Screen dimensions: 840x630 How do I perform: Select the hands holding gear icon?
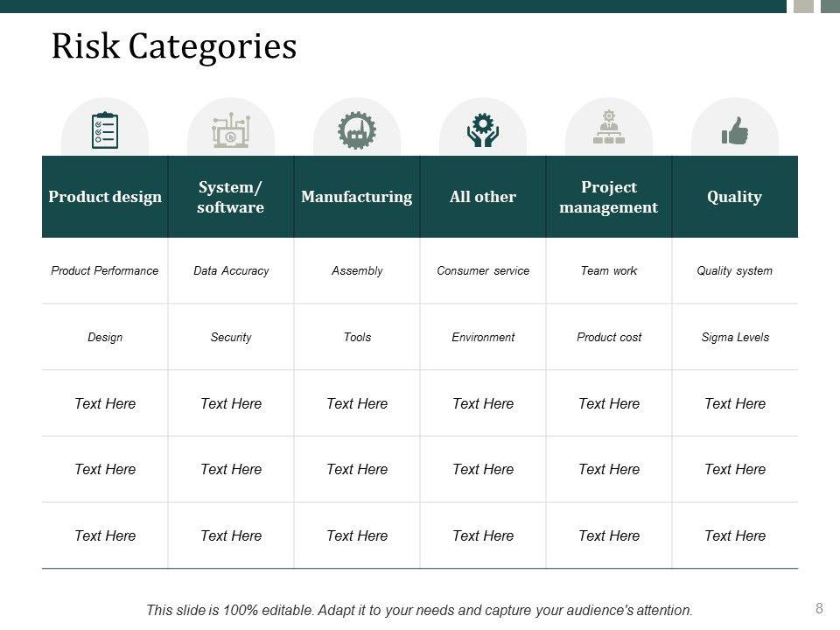click(483, 130)
